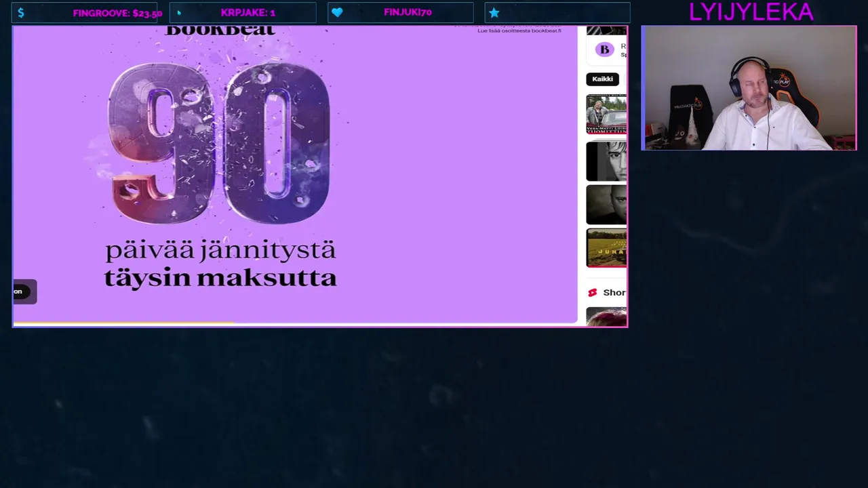Screen dimensions: 868x488
Task: Click the large glass 90 graphic
Action: tap(219, 142)
